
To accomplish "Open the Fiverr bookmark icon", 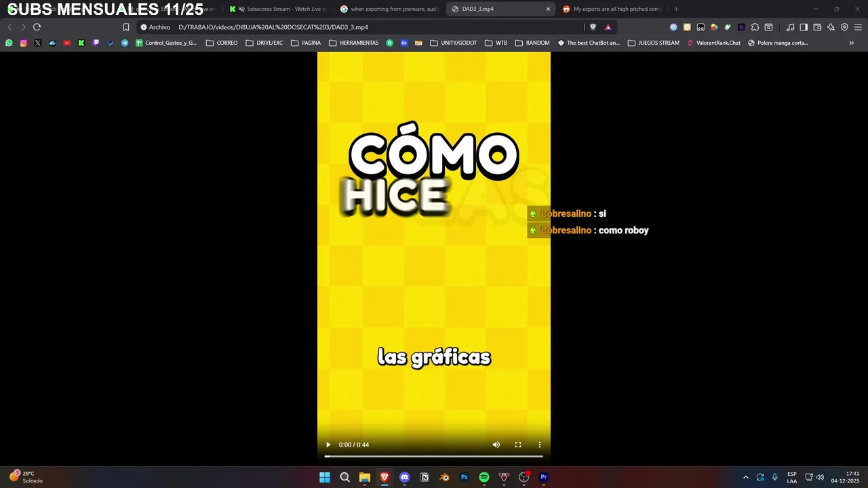I will (x=390, y=43).
